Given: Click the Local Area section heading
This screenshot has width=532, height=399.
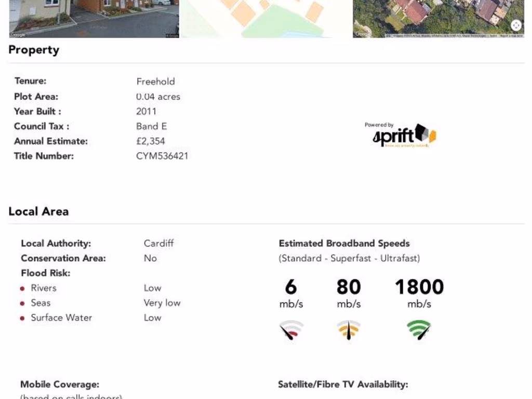Looking at the screenshot, I should coord(38,211).
